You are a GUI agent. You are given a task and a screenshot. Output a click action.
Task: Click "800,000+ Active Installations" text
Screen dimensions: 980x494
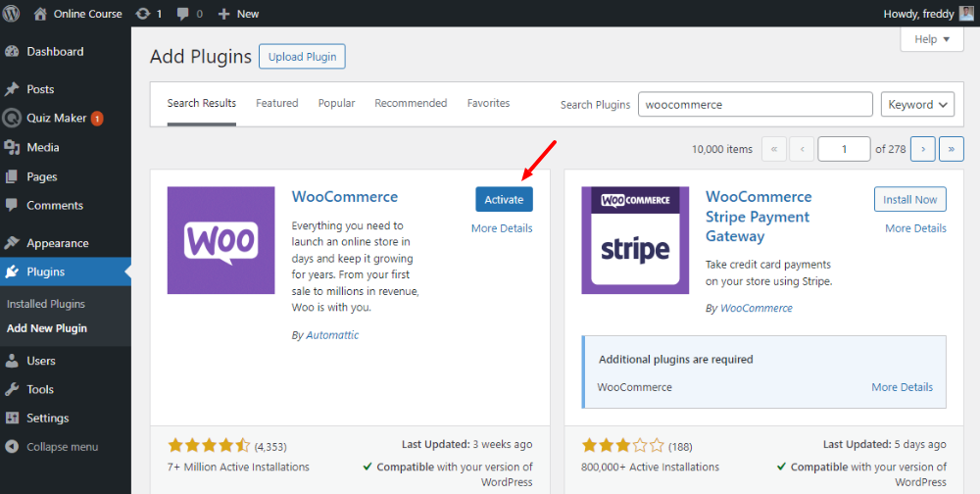[650, 467]
